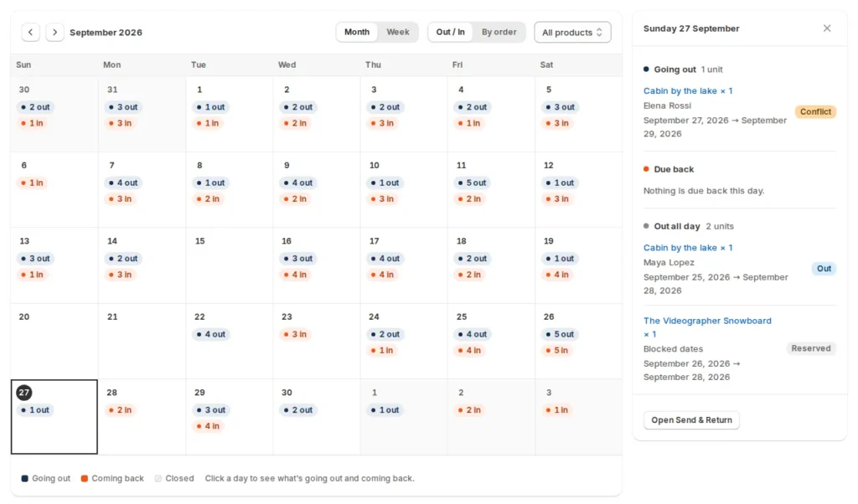Click the 5 out pill on September 26

561,334
